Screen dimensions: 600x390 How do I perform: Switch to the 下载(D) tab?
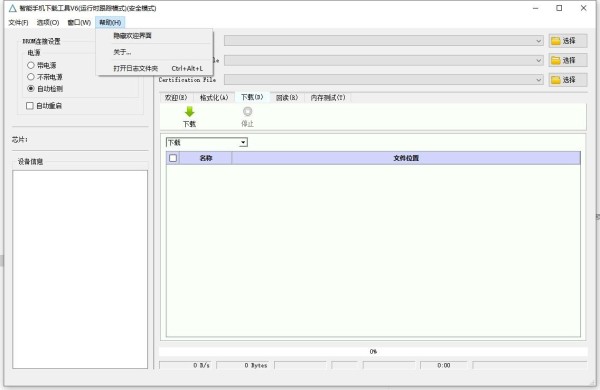[x=252, y=97]
